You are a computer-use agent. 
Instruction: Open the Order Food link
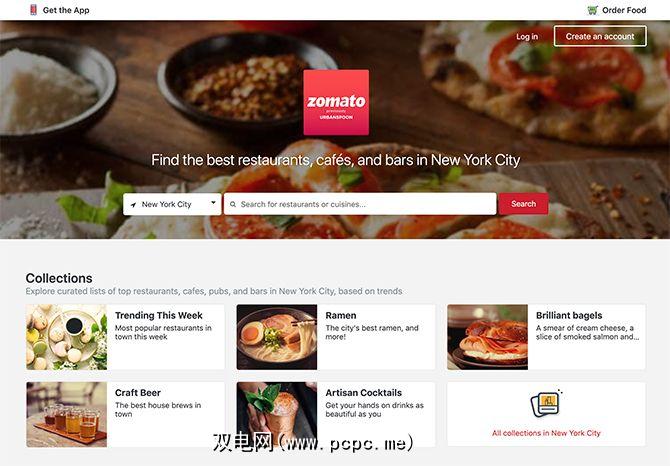tap(624, 10)
